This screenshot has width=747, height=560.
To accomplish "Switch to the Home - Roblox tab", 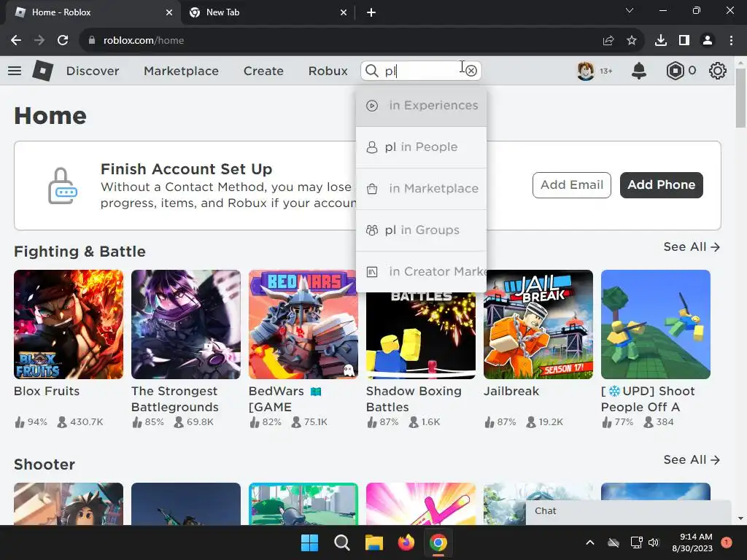I will click(x=93, y=12).
